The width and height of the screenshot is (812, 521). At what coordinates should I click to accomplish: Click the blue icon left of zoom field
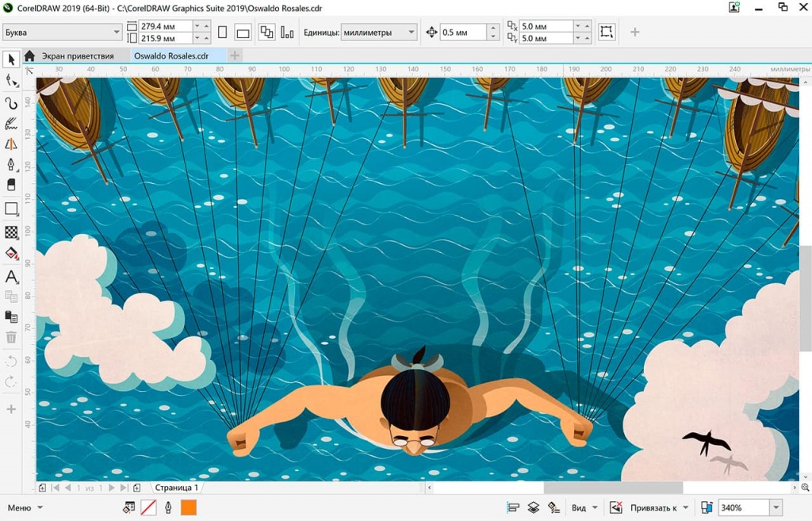[x=707, y=508]
